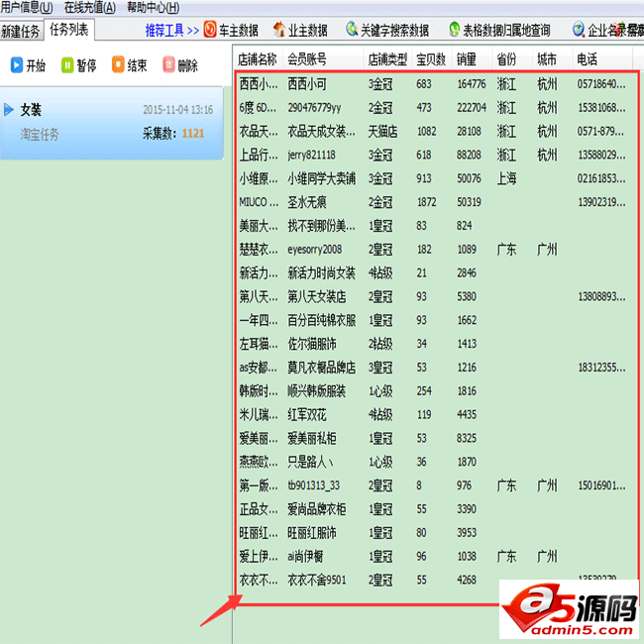Click the task timestamp 2015-11-04 13:16
The width and height of the screenshot is (644, 644).
point(177,110)
